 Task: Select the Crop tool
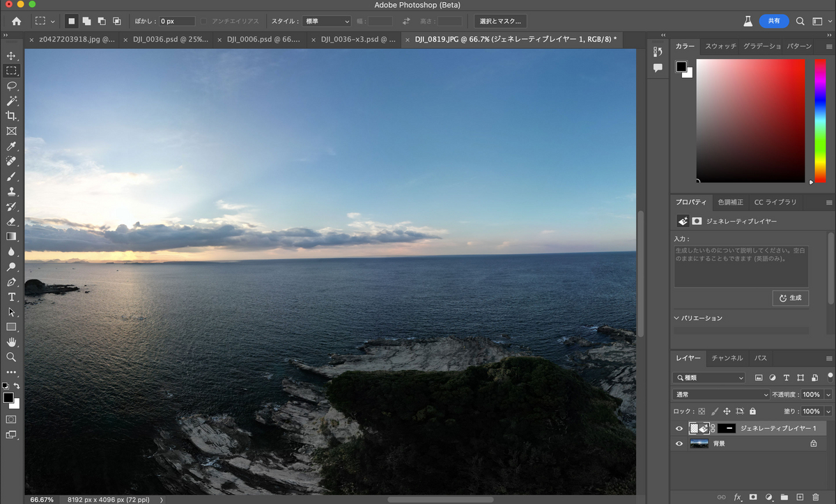[x=11, y=116]
